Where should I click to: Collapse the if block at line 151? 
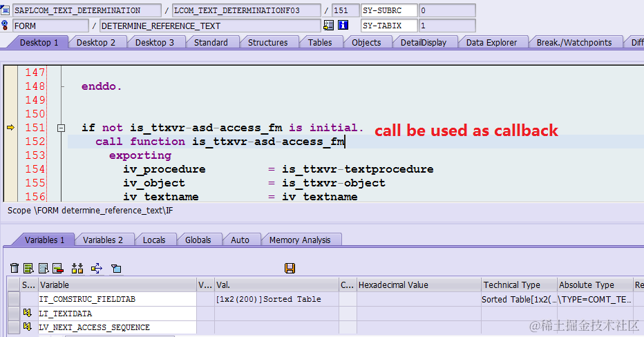tap(61, 128)
